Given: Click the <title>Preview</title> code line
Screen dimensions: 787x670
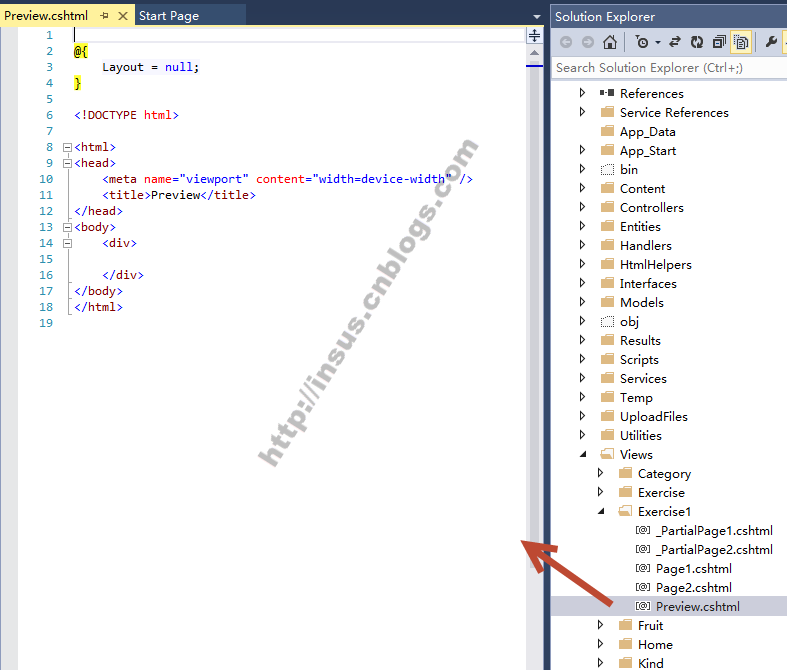Looking at the screenshot, I should [179, 195].
